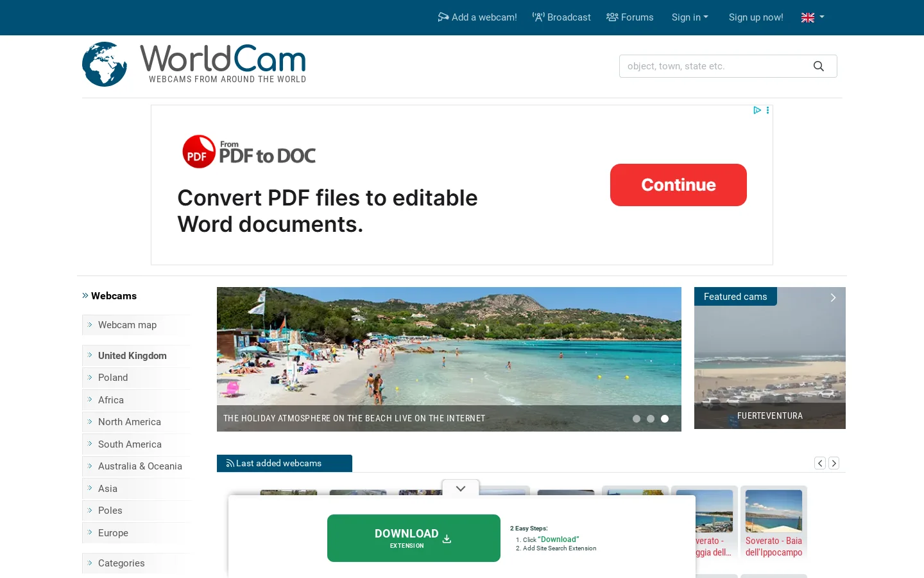This screenshot has height=578, width=924.
Task: Select United Kingdom in sidebar
Action: (x=136, y=356)
